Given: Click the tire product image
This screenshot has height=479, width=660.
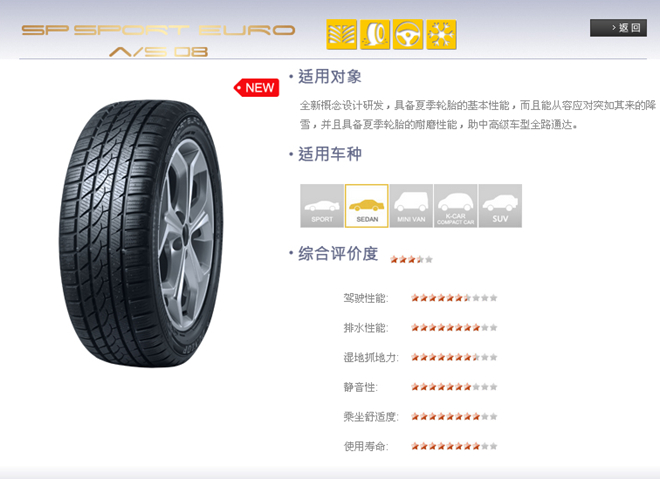Looking at the screenshot, I should [141, 233].
